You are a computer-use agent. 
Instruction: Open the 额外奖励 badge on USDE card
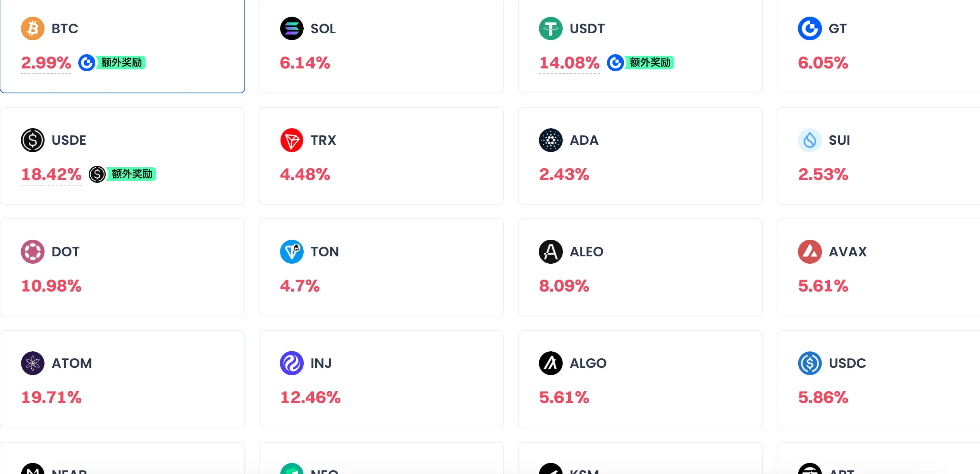[122, 174]
